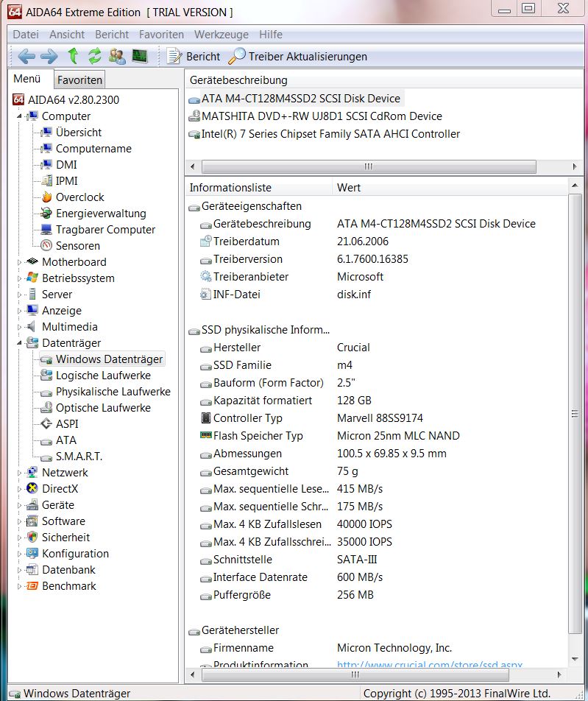The width and height of the screenshot is (588, 701).
Task: Open the Favoriten menu
Action: tap(161, 35)
